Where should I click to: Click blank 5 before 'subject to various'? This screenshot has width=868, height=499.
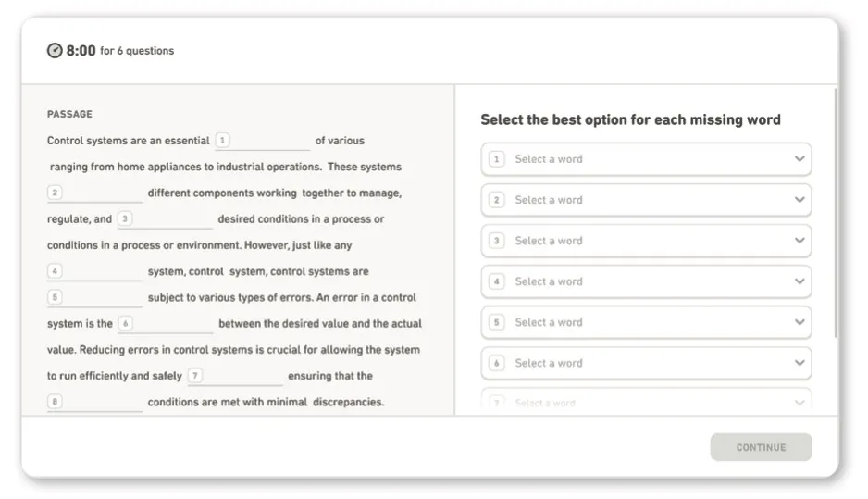click(95, 298)
